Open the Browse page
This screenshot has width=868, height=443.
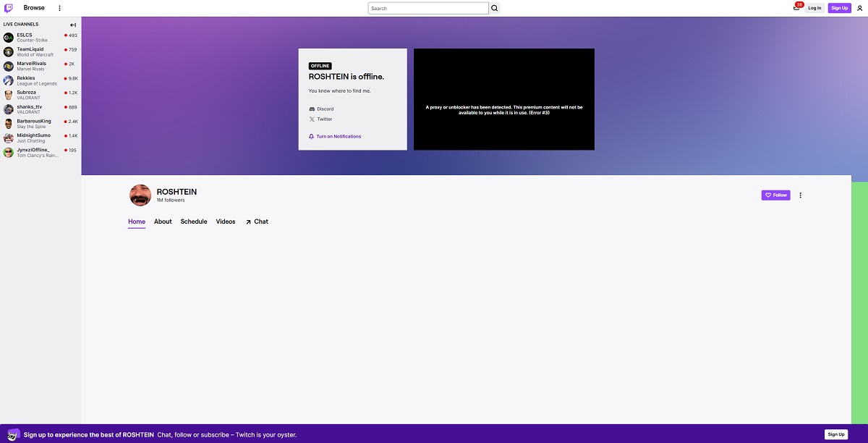[x=34, y=8]
